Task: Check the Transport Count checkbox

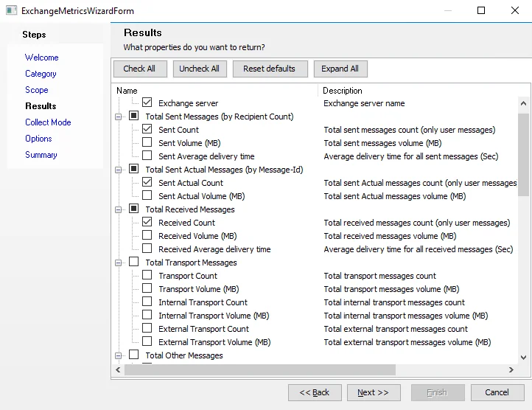Action: pyautogui.click(x=147, y=274)
